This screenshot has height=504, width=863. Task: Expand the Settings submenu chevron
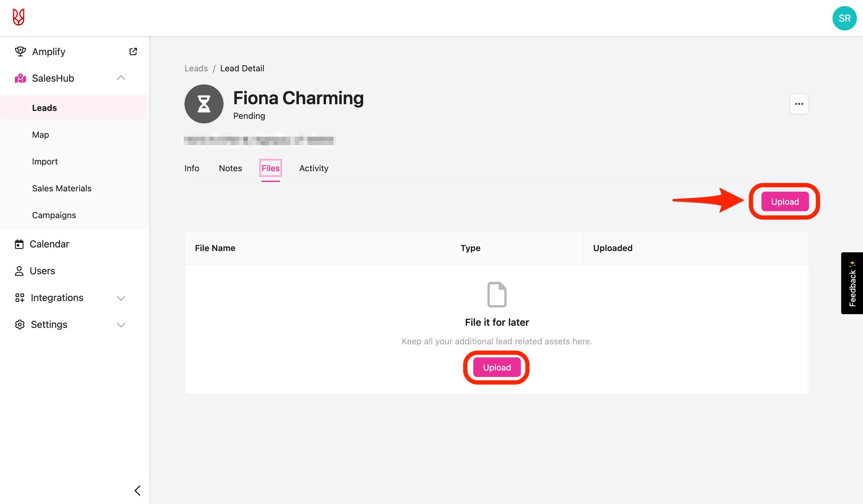click(121, 325)
